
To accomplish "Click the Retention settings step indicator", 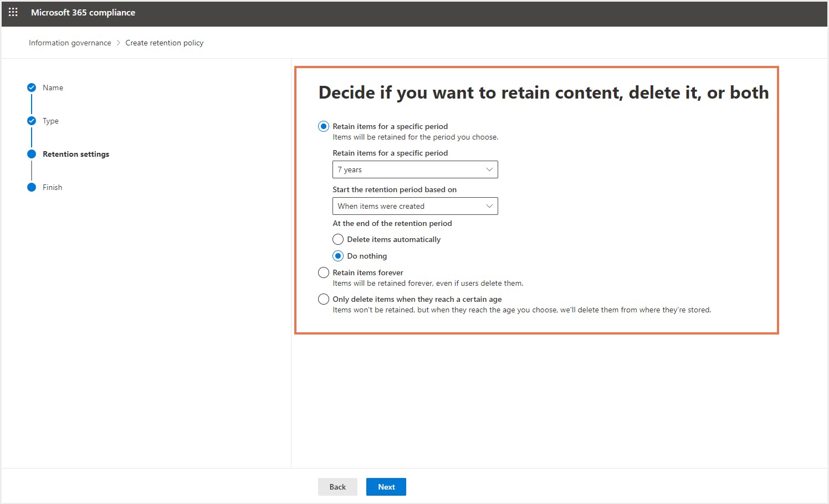I will click(x=32, y=154).
